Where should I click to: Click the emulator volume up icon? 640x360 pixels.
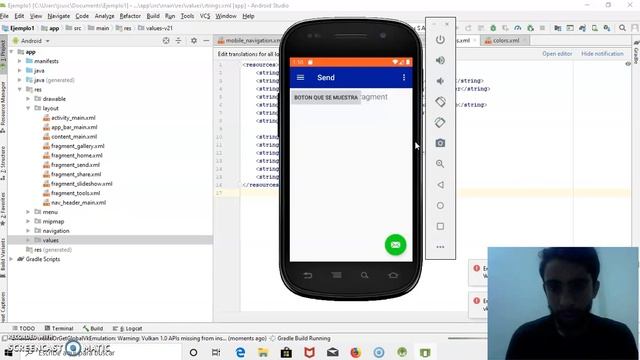(440, 60)
